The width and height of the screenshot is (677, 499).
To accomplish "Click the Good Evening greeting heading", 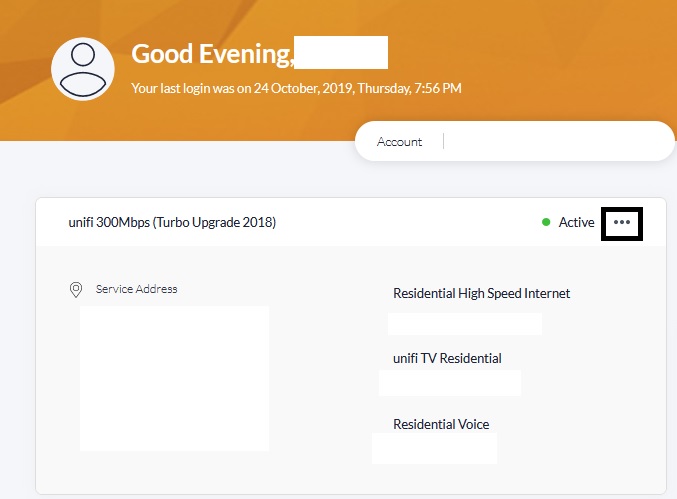I will [x=212, y=54].
